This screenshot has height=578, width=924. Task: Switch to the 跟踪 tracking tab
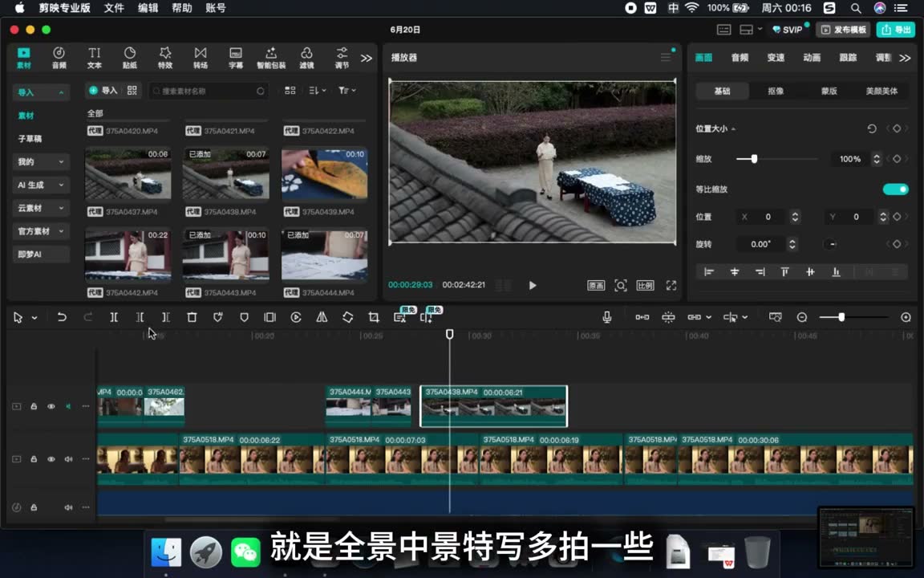[847, 57]
